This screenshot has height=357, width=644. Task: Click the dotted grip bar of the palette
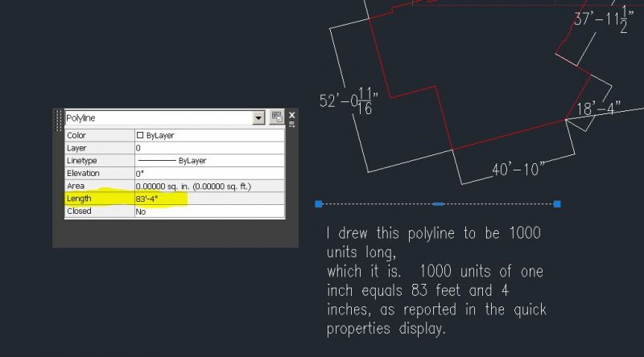[58, 121]
